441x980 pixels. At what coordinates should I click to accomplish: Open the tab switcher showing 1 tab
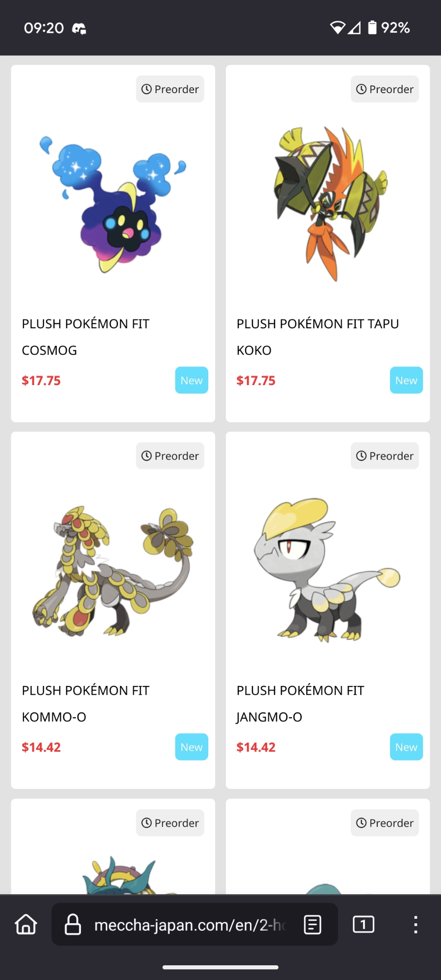(364, 925)
